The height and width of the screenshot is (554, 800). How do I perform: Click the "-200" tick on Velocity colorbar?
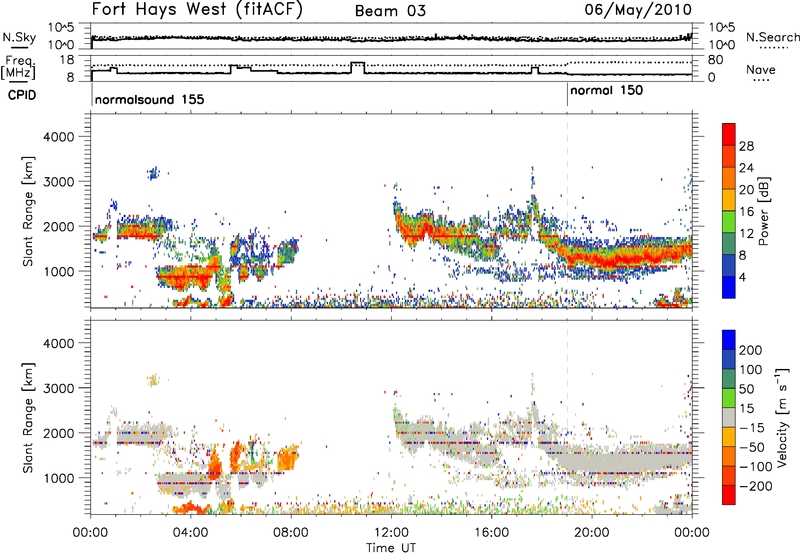(756, 486)
